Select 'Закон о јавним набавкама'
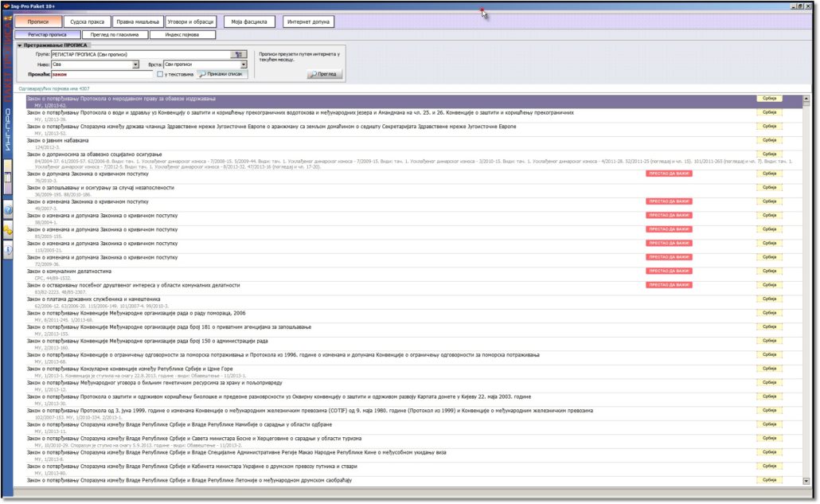This screenshot has height=504, width=820. (x=414, y=144)
